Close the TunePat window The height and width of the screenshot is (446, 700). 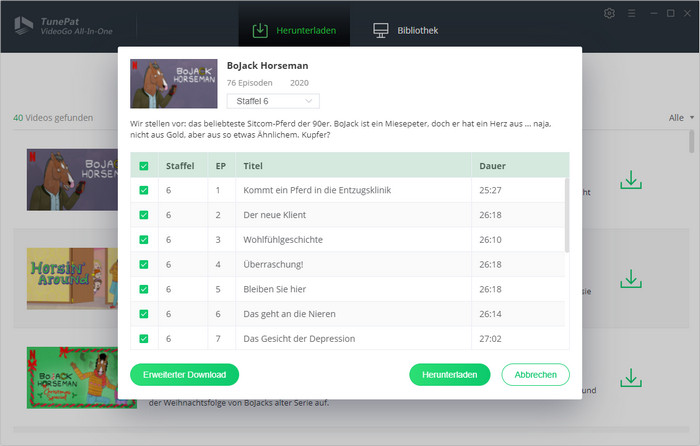[688, 13]
